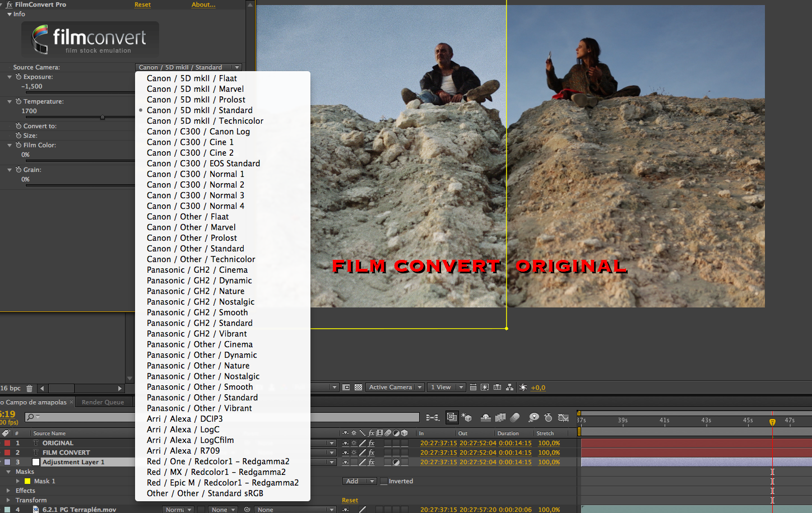The image size is (812, 513).
Task: Click the Reset Exposure aperture icon
Action: click(523, 387)
